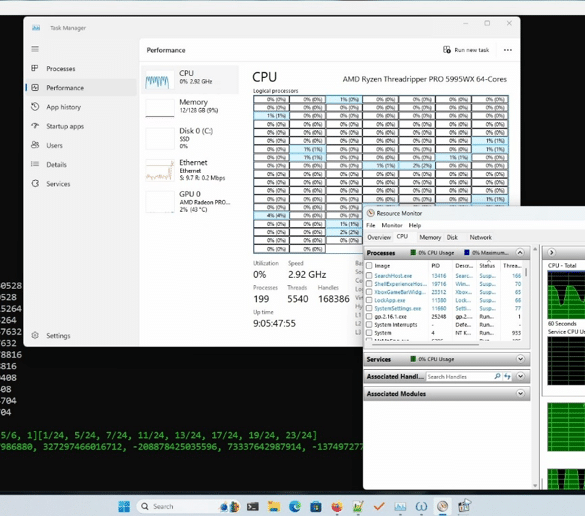Tick the SearchHost.exe checkbox
Image resolution: width=585 pixels, height=516 pixels.
pyautogui.click(x=369, y=276)
